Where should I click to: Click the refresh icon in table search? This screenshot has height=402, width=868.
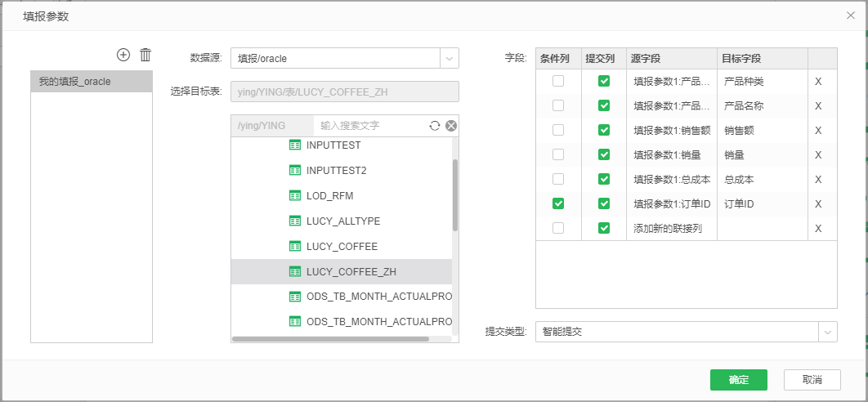click(435, 126)
